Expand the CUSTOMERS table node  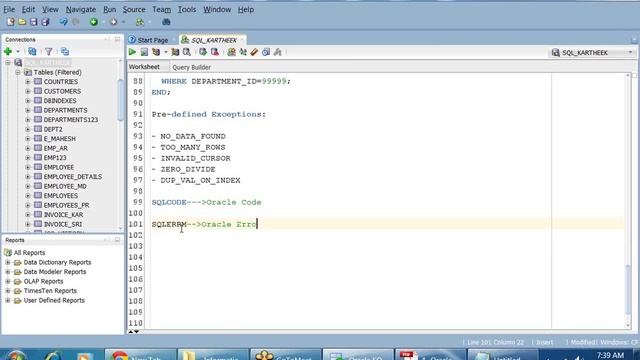click(x=28, y=91)
